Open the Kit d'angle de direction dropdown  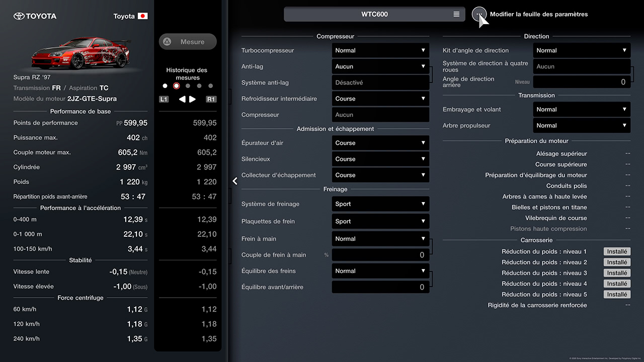tap(582, 50)
